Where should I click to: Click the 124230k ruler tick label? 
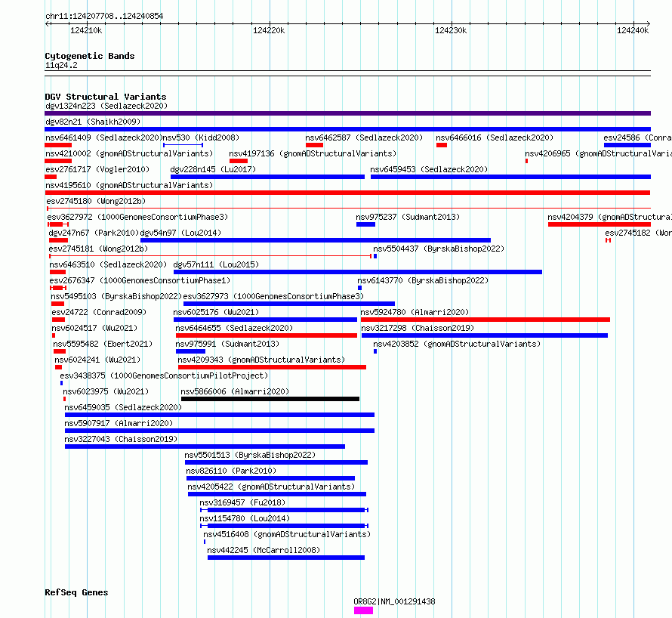451,30
